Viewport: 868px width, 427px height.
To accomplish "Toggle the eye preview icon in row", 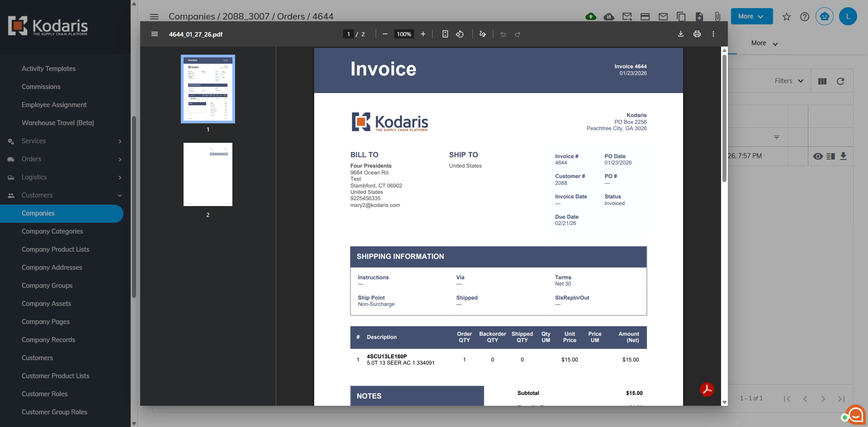I will pos(818,156).
